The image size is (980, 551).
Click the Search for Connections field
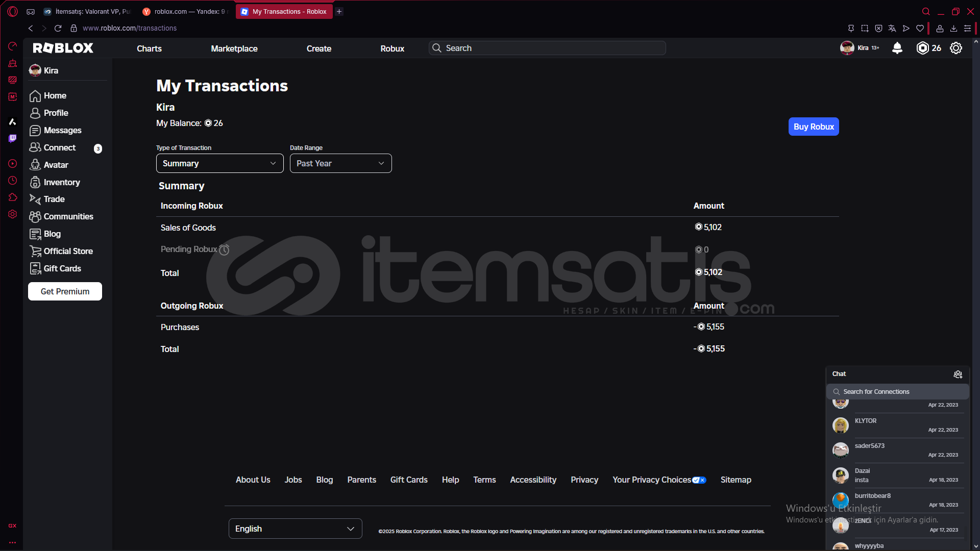pos(897,392)
